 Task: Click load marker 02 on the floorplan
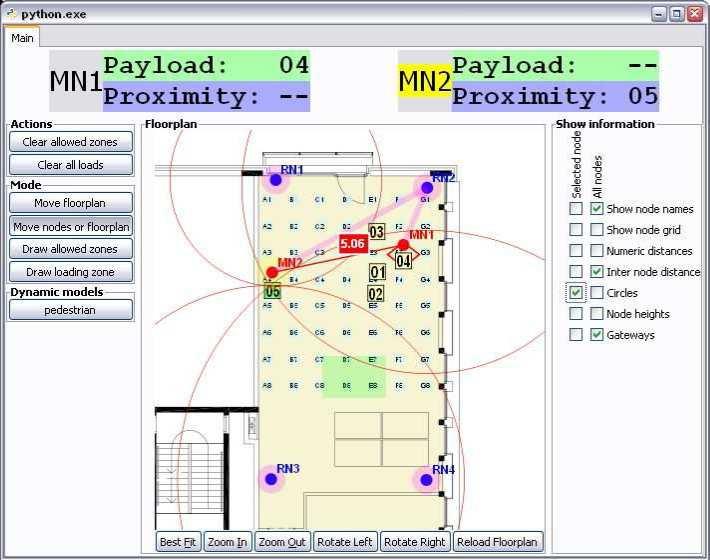[375, 294]
